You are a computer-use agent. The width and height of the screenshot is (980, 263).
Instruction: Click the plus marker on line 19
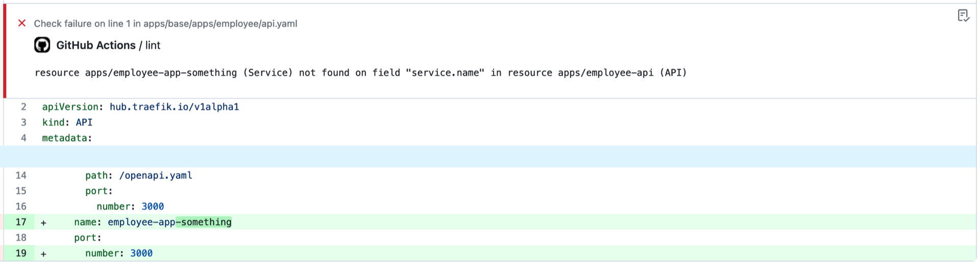(x=43, y=254)
